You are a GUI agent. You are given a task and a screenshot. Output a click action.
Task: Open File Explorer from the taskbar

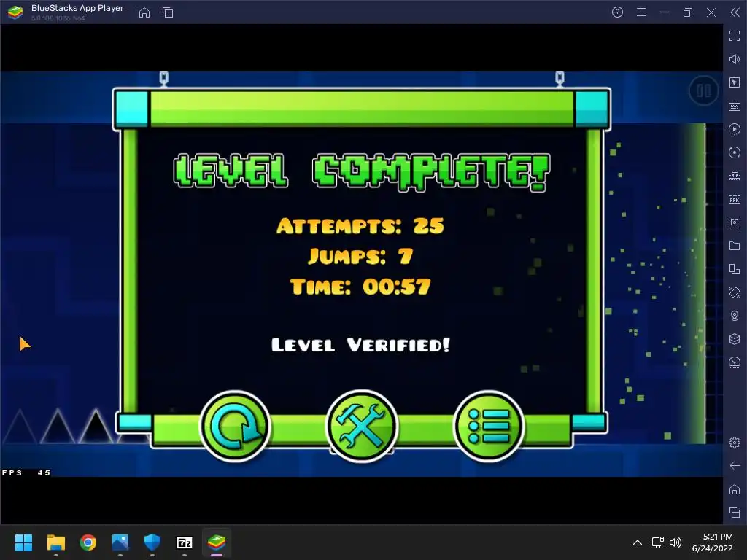[x=55, y=542]
